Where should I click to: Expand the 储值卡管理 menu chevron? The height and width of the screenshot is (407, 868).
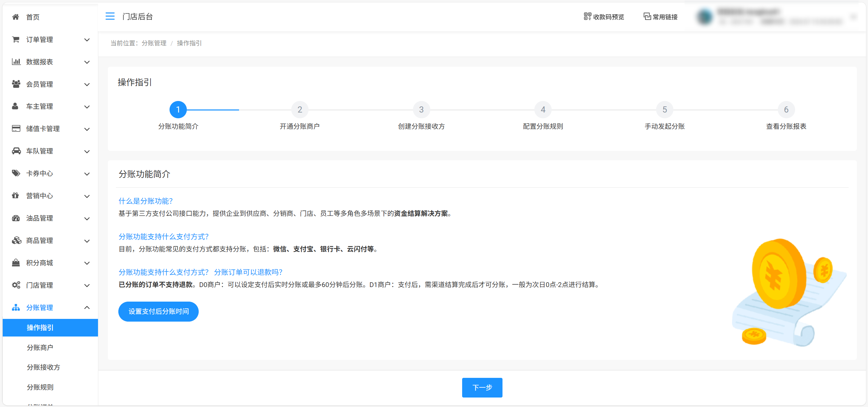coord(87,129)
